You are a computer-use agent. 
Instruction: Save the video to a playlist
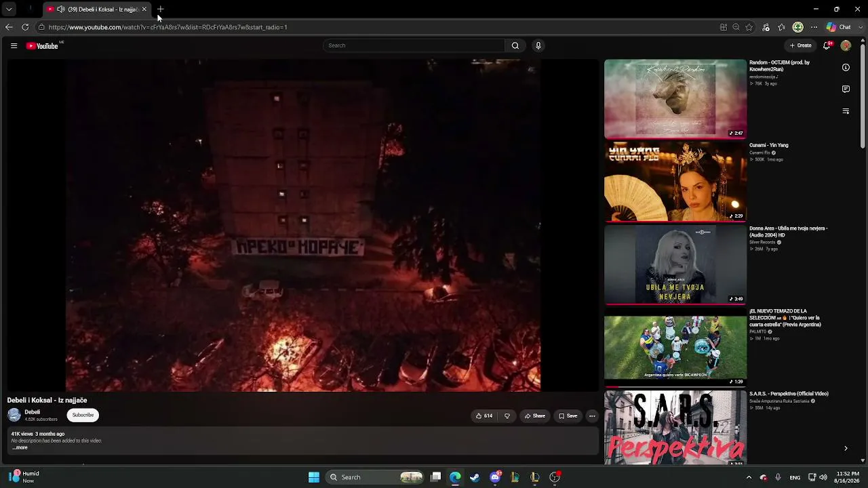tap(568, 416)
